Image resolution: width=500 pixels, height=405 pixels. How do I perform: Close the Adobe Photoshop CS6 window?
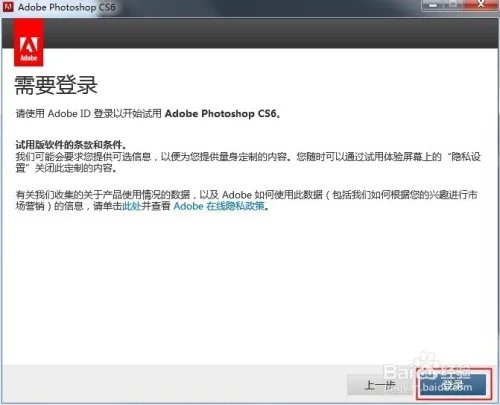(481, 5)
